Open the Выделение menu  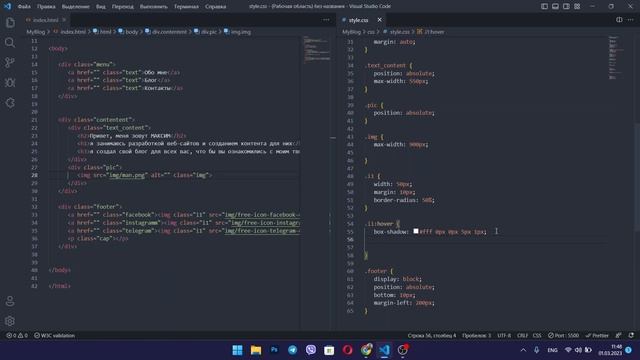coord(76,7)
